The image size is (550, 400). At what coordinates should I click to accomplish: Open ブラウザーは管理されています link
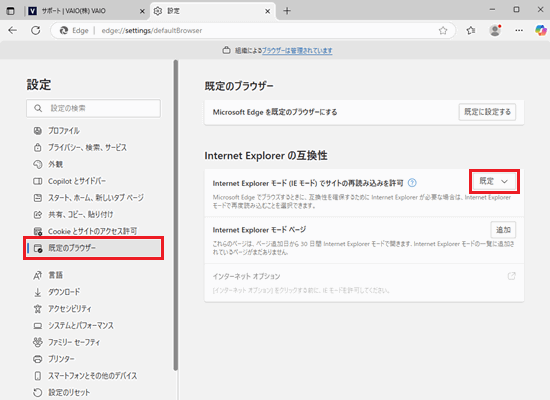point(297,51)
